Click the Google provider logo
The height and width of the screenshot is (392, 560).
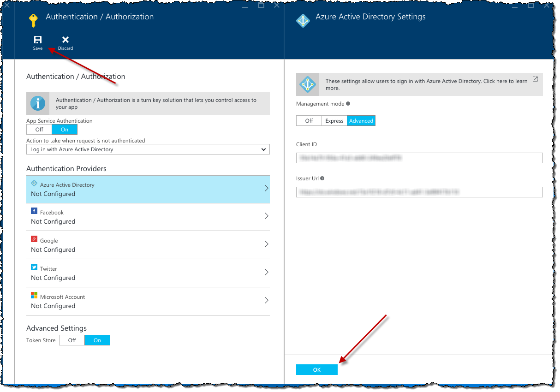tap(34, 239)
